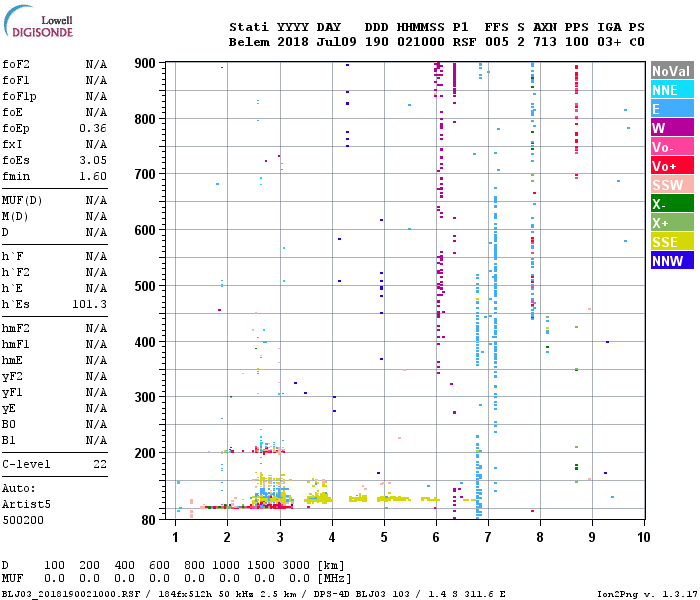Click the hmF2 parameter label
Image resolution: width=700 pixels, height=600 pixels.
point(16,329)
